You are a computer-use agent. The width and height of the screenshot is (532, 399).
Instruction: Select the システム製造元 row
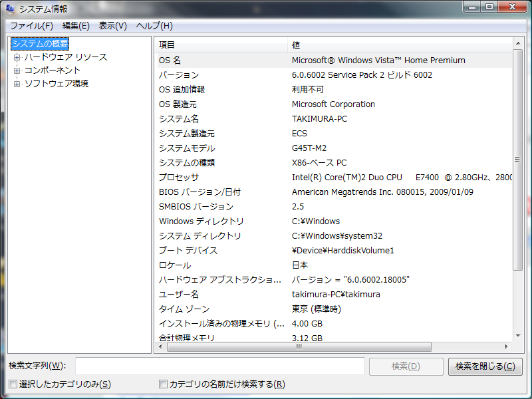click(x=334, y=134)
